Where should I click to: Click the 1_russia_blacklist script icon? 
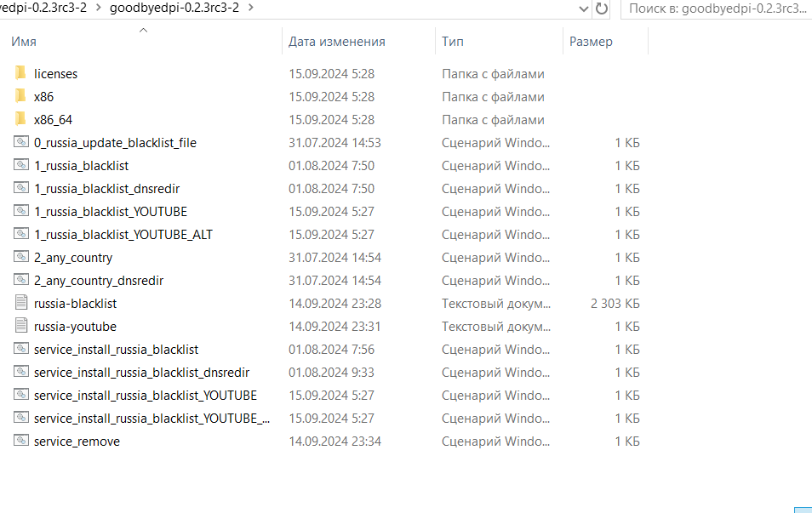(x=21, y=164)
